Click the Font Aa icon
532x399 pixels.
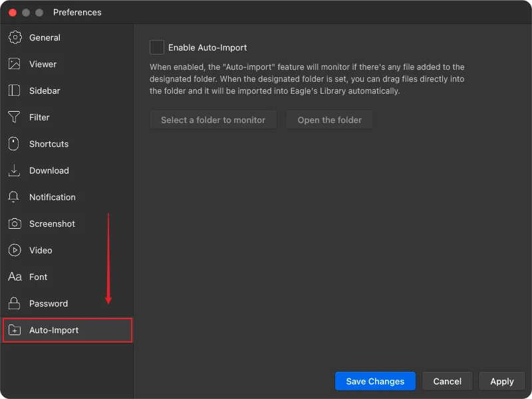[x=15, y=277]
